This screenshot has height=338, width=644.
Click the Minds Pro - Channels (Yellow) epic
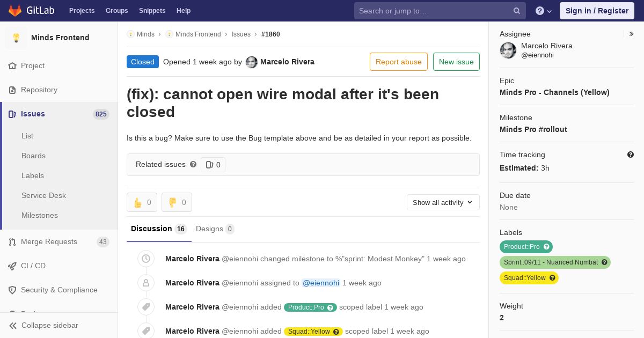click(x=554, y=92)
